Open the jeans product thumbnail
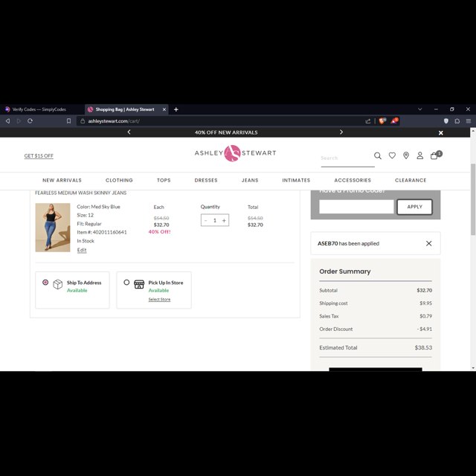Viewport: 476px width, 476px height. (53, 228)
